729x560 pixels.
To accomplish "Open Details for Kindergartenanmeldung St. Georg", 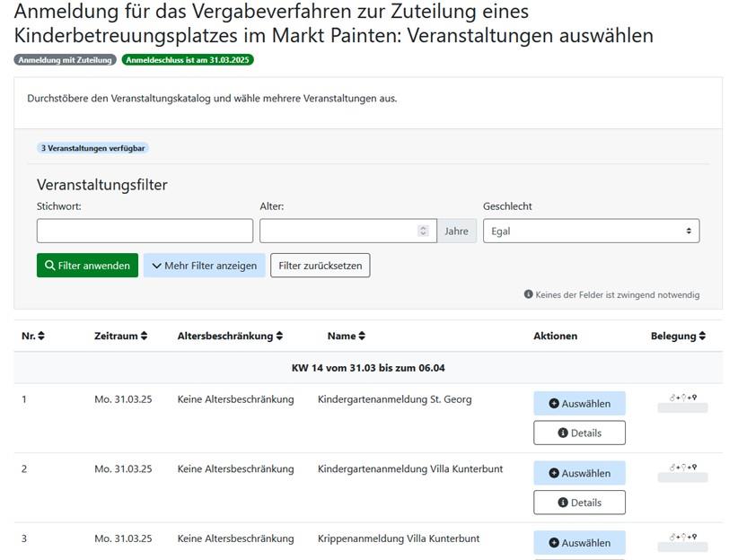I will [580, 433].
